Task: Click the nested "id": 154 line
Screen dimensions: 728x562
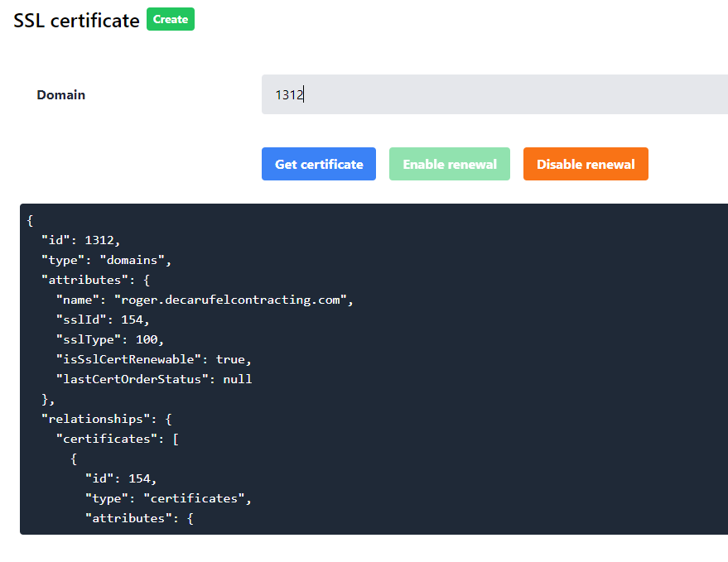Action: [x=120, y=478]
